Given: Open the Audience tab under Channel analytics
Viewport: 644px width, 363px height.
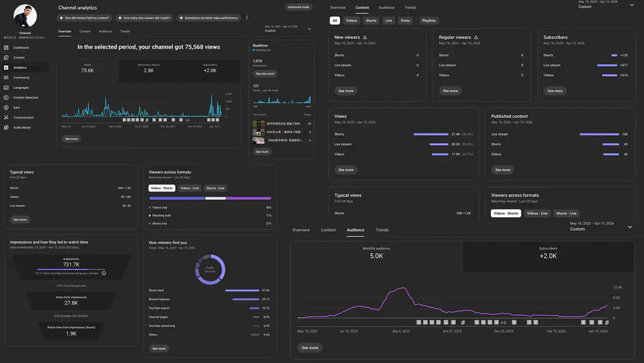Looking at the screenshot, I should (105, 31).
